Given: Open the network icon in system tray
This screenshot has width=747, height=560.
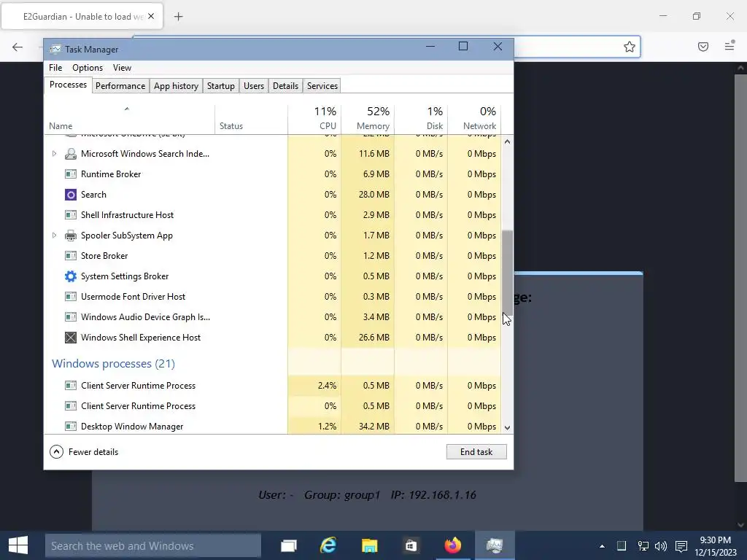Looking at the screenshot, I should (643, 545).
